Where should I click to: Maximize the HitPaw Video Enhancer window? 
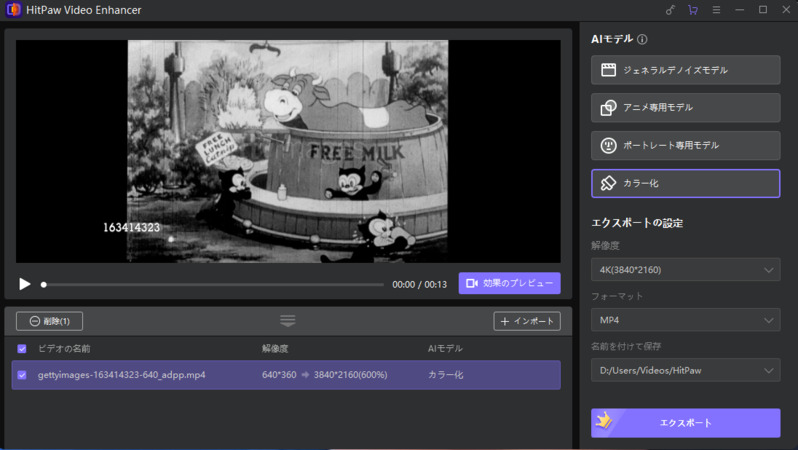(x=763, y=10)
